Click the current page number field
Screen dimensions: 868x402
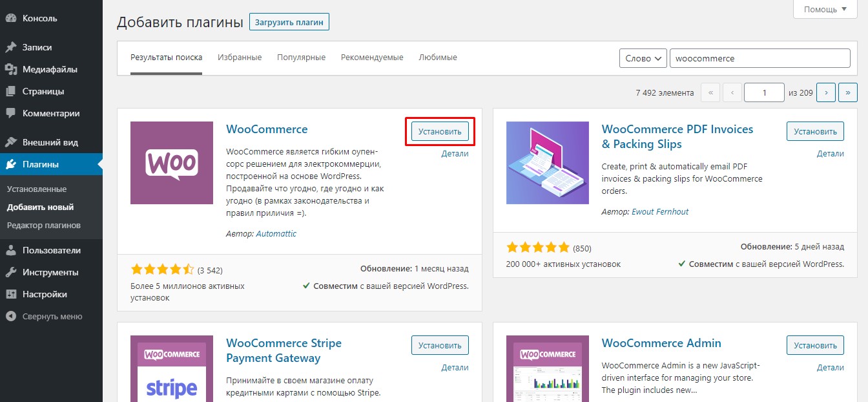pos(764,92)
